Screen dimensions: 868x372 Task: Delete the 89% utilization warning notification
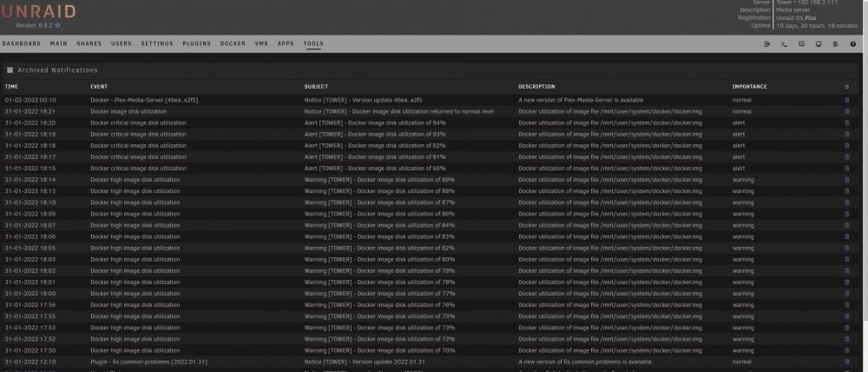(x=846, y=180)
